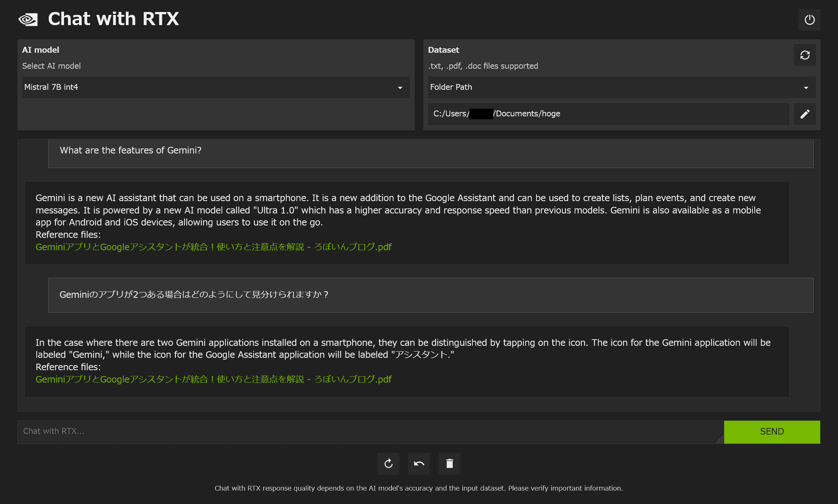Open the Folder Path dataset dropdown

(622, 87)
